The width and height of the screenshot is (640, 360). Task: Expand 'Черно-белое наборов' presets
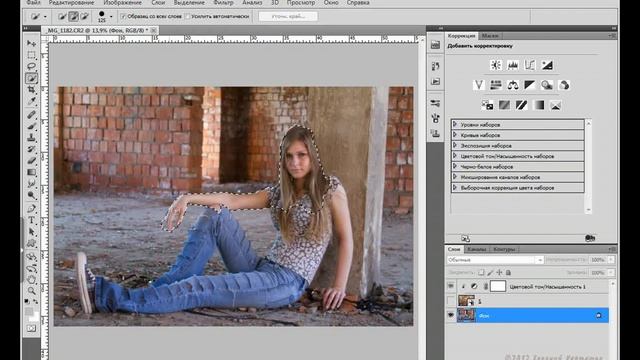point(455,167)
